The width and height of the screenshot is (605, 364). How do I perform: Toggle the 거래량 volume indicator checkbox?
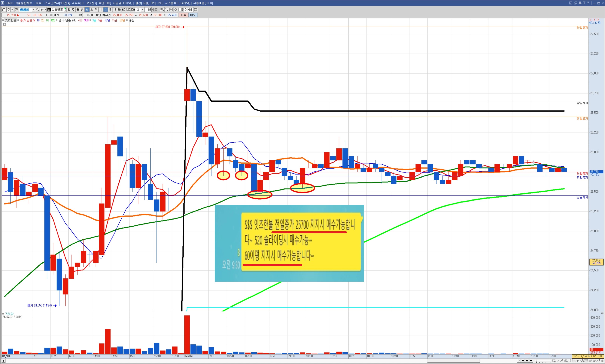click(3, 314)
